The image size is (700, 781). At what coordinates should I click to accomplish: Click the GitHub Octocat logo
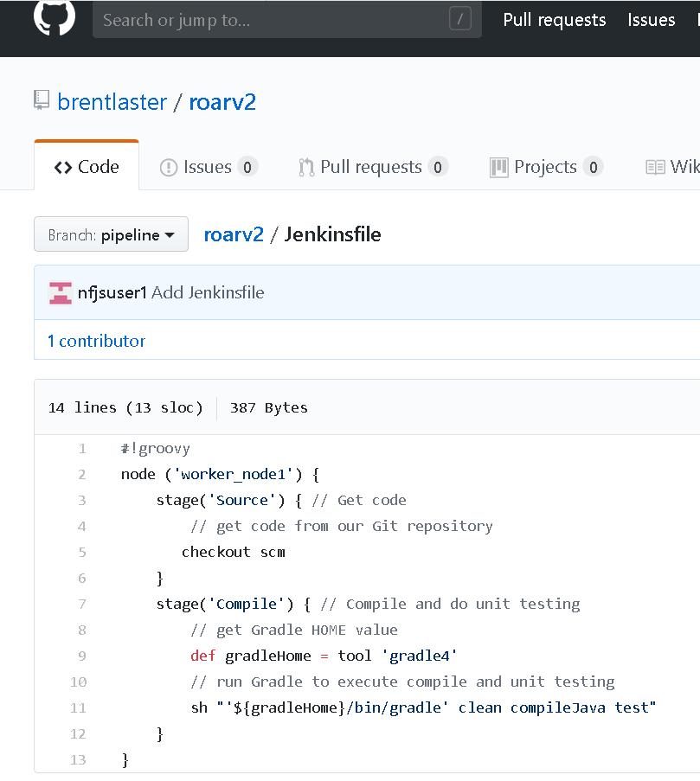point(55,17)
